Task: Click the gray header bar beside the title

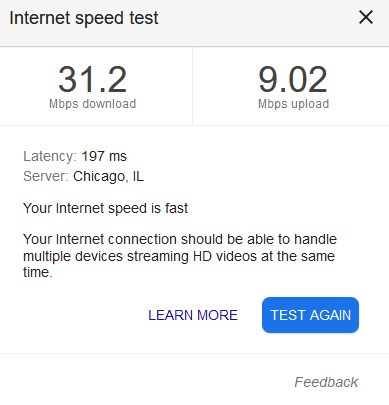Action: coord(257,18)
